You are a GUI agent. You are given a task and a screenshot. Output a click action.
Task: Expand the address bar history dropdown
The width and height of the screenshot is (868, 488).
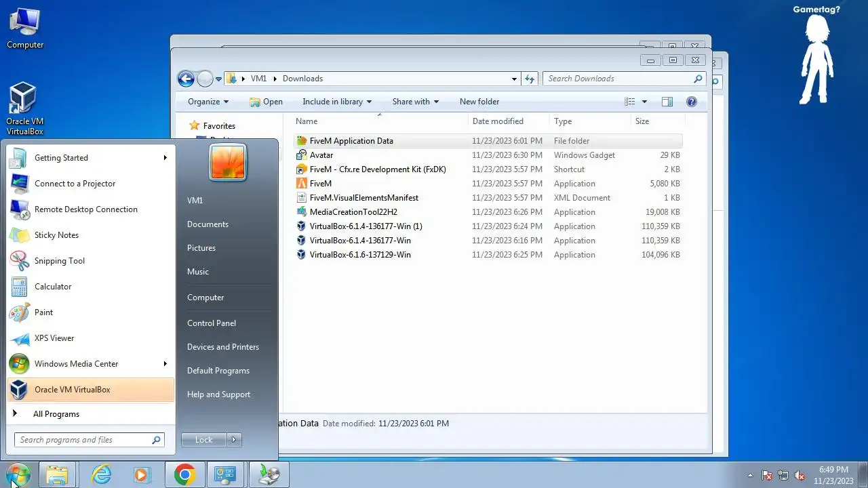514,79
